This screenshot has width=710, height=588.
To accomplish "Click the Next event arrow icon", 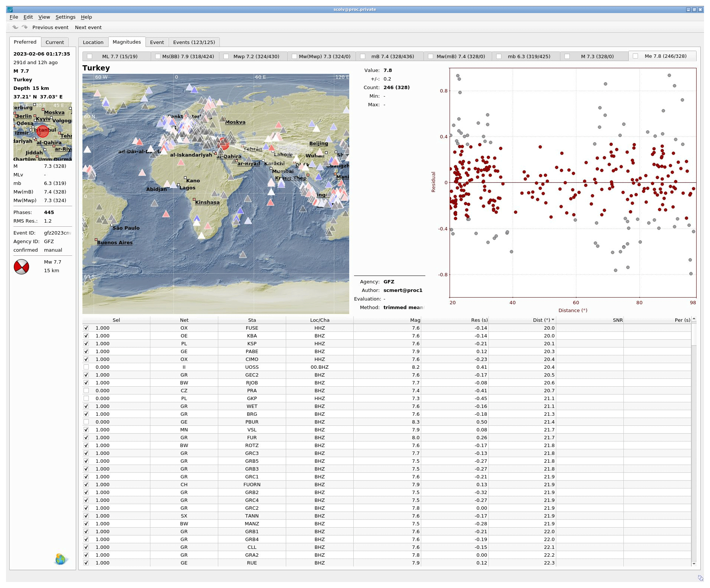I will pos(25,27).
